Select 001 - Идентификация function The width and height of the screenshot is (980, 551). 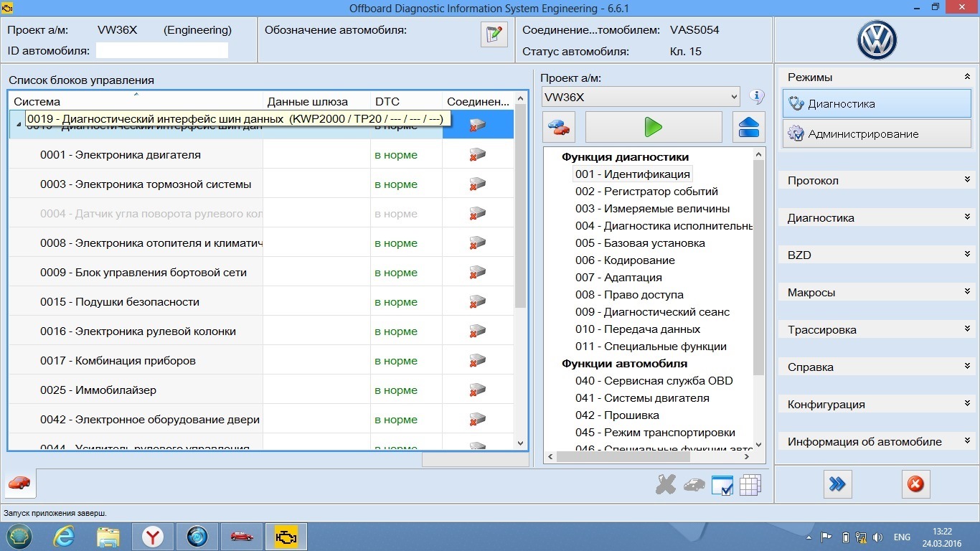pos(632,174)
